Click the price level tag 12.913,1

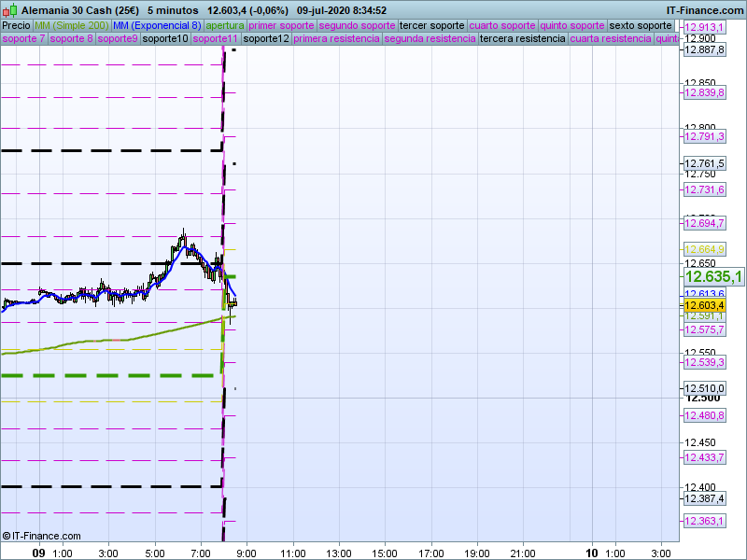pos(705,27)
